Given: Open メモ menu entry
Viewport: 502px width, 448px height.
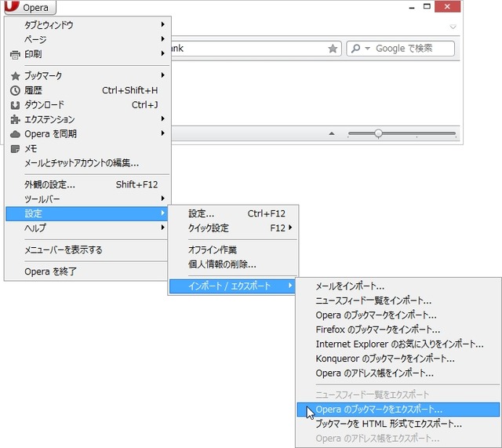Looking at the screenshot, I should [x=89, y=148].
